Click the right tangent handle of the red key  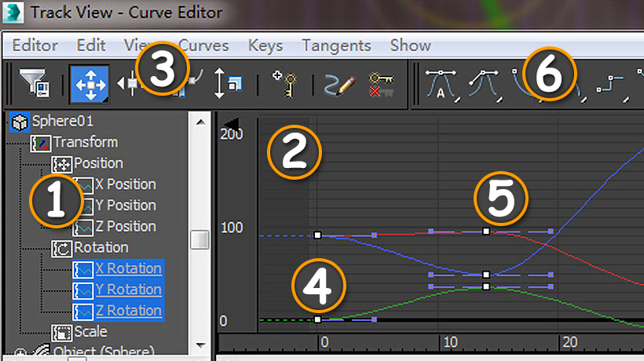pyautogui.click(x=551, y=232)
